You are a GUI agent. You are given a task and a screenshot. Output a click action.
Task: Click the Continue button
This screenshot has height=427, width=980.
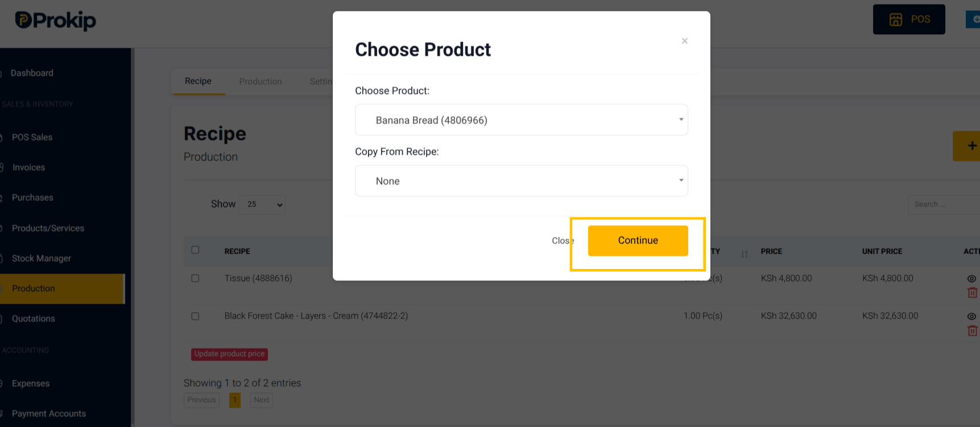pyautogui.click(x=638, y=241)
